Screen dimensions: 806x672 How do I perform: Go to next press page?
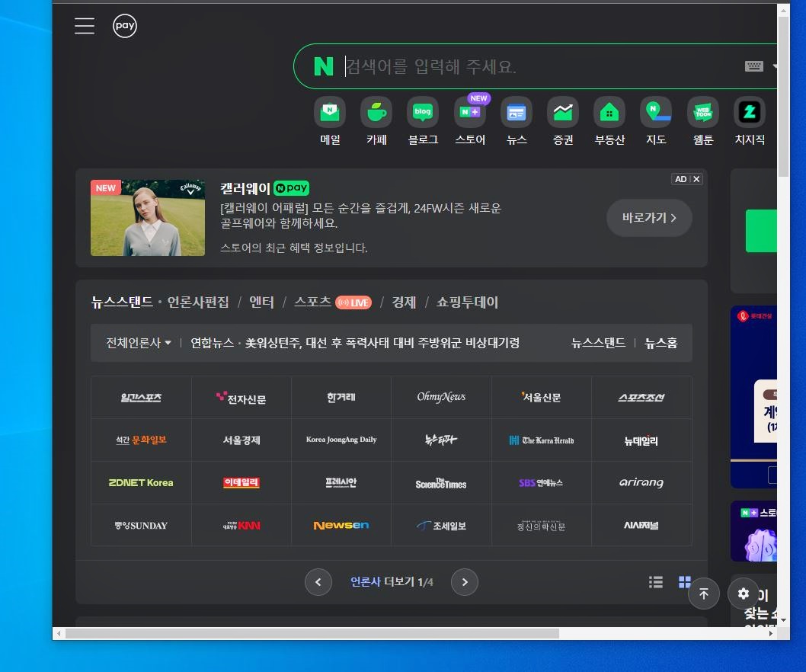[x=465, y=582]
